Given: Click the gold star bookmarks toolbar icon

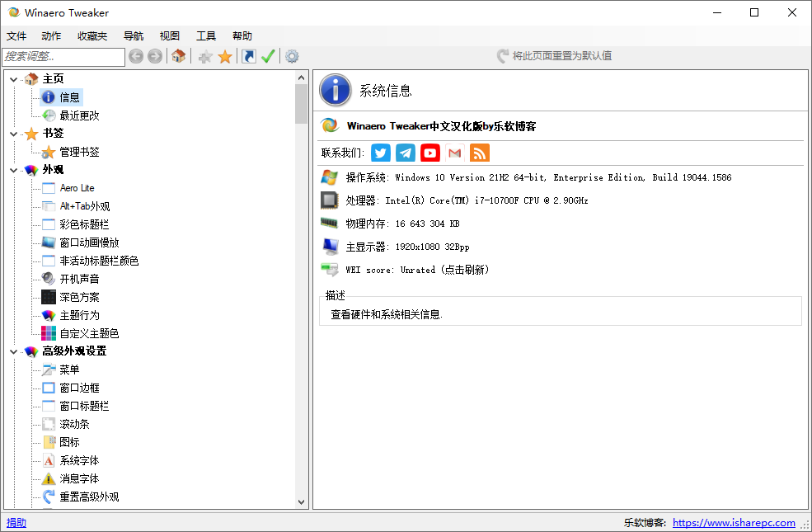Looking at the screenshot, I should pyautogui.click(x=225, y=56).
